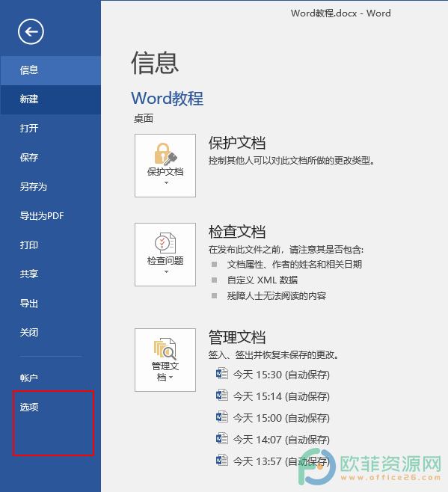Viewport: 448px width, 492px height.
Task: Click the 自定义 XML 数据 list item
Action: pos(263,280)
